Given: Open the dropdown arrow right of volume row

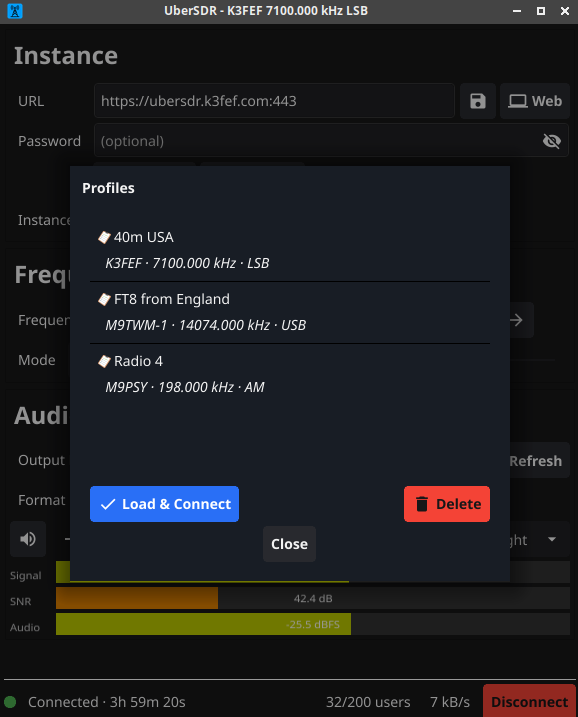Looking at the screenshot, I should pyautogui.click(x=552, y=539).
